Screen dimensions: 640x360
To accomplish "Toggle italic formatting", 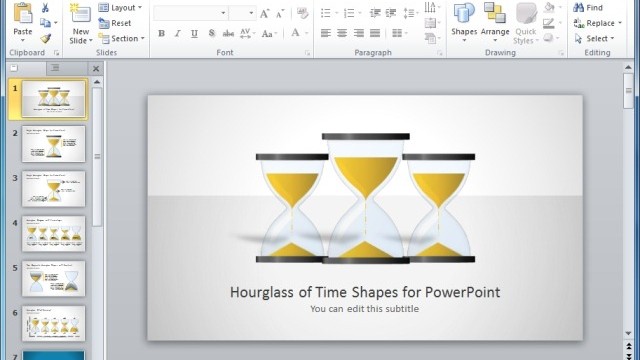I will pos(178,33).
